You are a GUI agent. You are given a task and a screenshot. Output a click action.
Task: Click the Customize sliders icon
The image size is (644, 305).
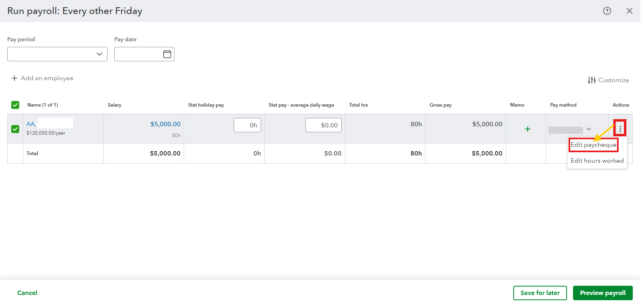(x=591, y=80)
